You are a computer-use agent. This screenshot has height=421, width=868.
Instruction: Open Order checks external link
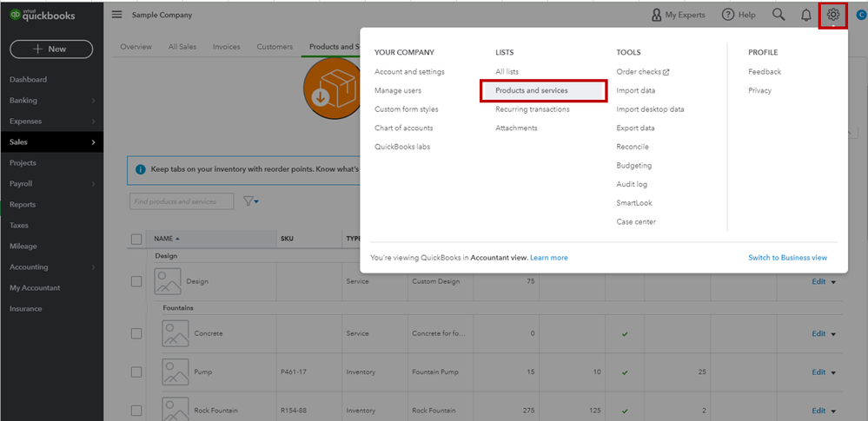643,72
